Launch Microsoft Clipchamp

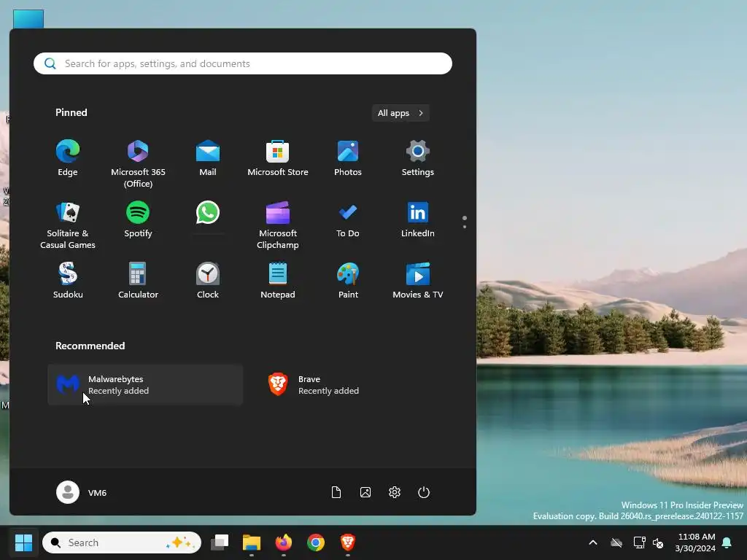[278, 225]
